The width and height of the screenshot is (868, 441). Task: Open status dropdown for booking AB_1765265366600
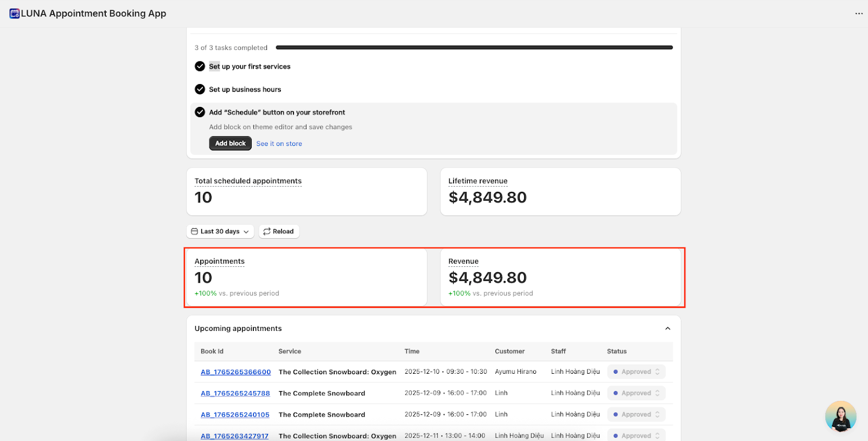click(x=636, y=372)
